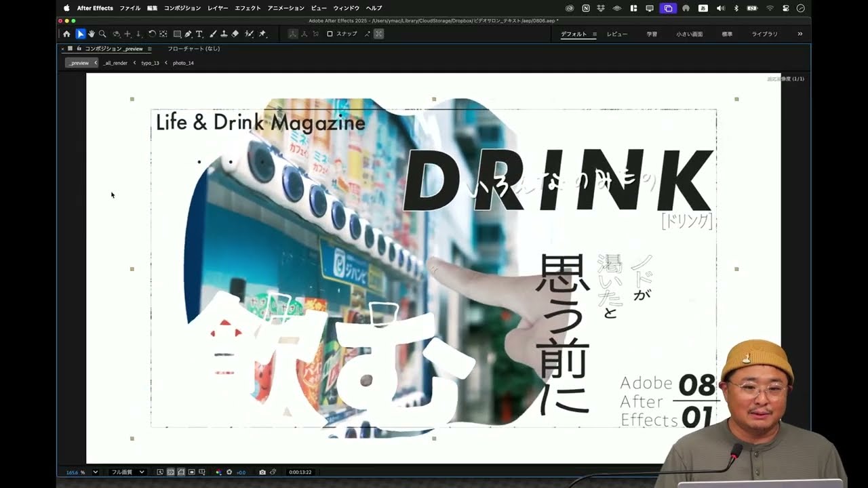Open the composition panel menu
868x488 pixels.
[150, 49]
